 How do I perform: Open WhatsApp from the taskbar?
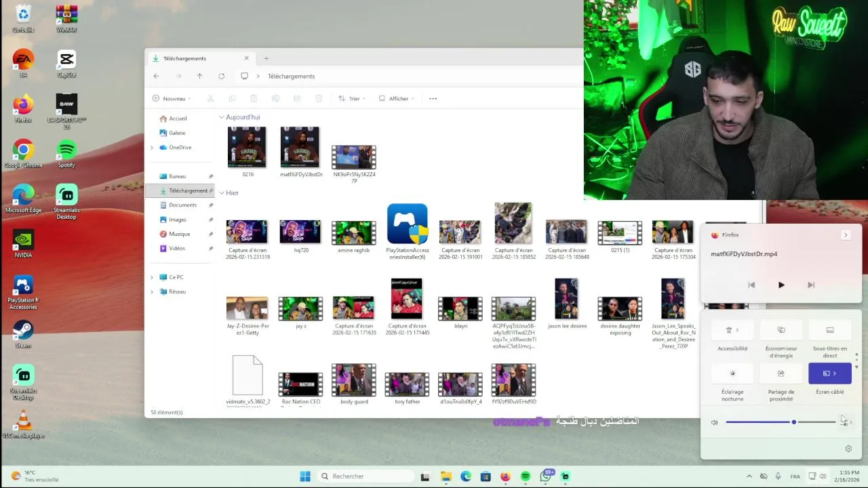tap(546, 476)
